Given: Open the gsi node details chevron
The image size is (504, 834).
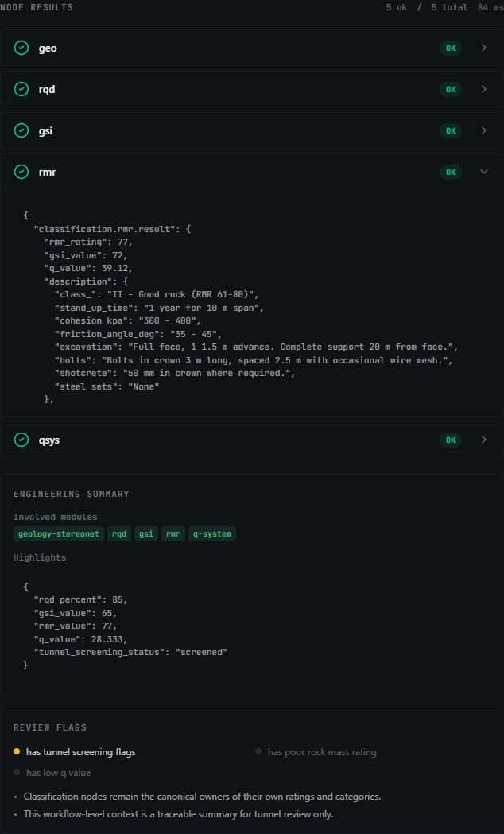Looking at the screenshot, I should [484, 130].
